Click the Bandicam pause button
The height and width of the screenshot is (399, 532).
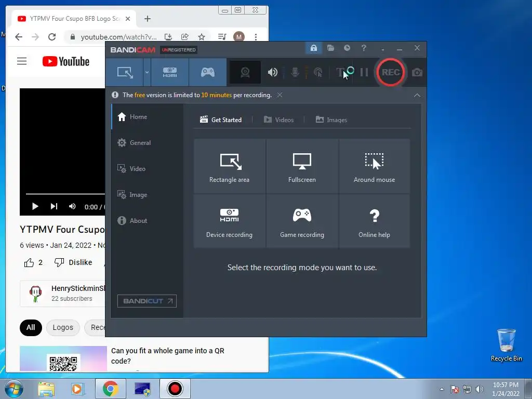point(364,72)
